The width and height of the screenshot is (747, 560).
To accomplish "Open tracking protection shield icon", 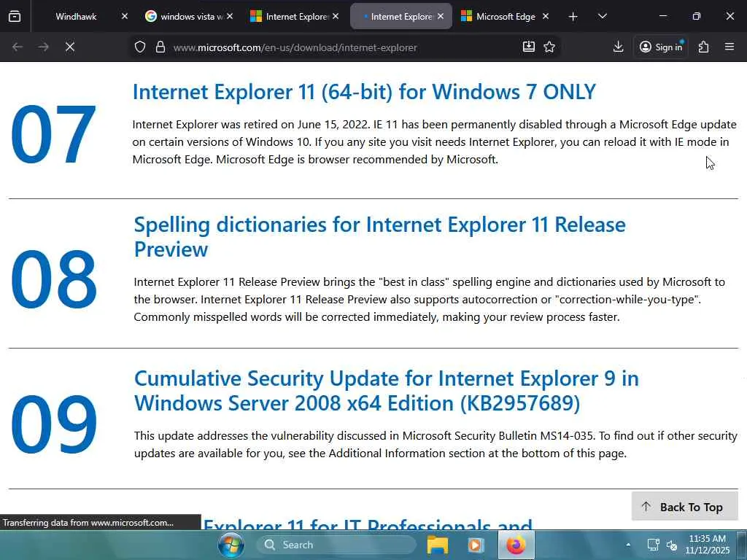I will pos(139,47).
